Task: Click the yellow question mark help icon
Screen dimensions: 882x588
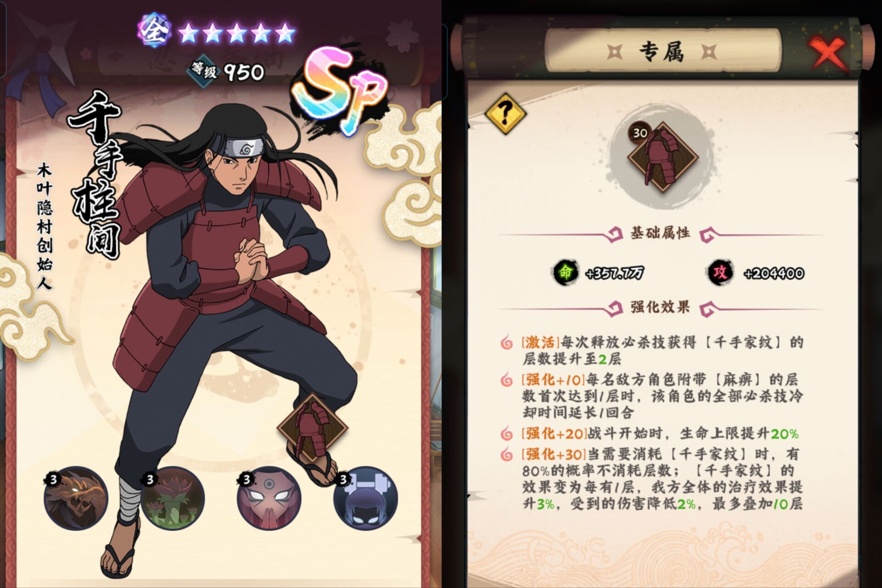Action: 505,113
